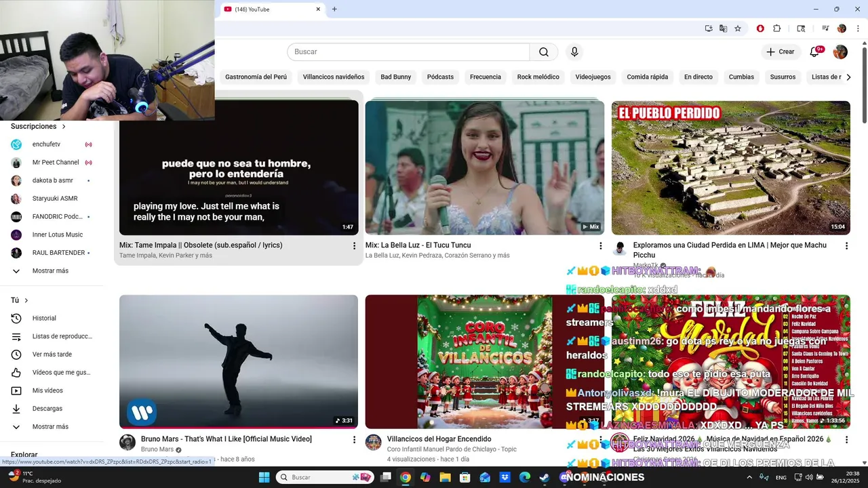Activate voice search microphone icon
This screenshot has height=488, width=868.
click(574, 52)
